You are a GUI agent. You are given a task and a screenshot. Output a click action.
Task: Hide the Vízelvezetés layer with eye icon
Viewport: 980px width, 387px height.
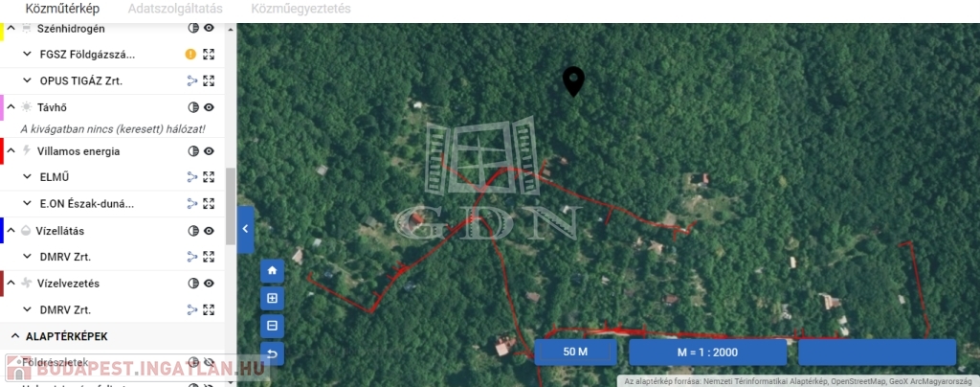(209, 284)
